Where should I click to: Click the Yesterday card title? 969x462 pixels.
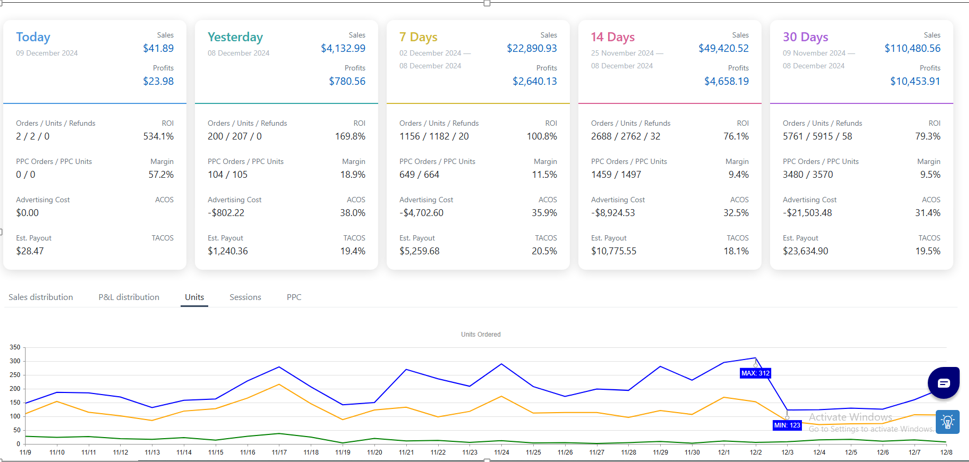click(x=235, y=37)
